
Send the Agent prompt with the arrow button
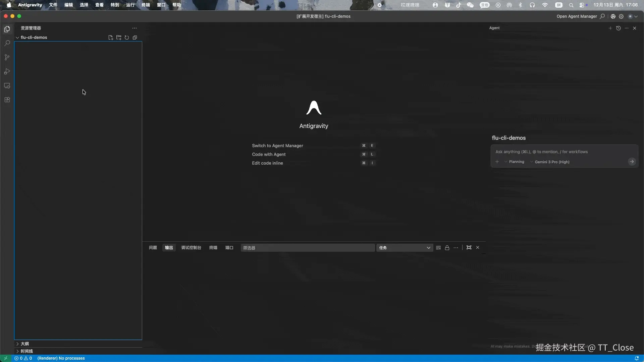tap(632, 162)
